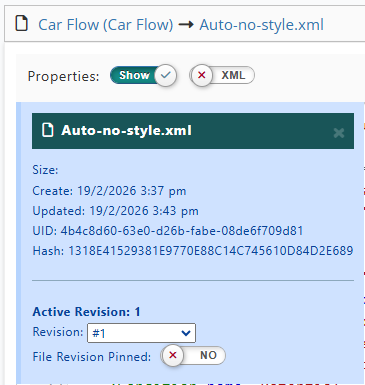Select the Hash value text
365x385 pixels.
211,251
